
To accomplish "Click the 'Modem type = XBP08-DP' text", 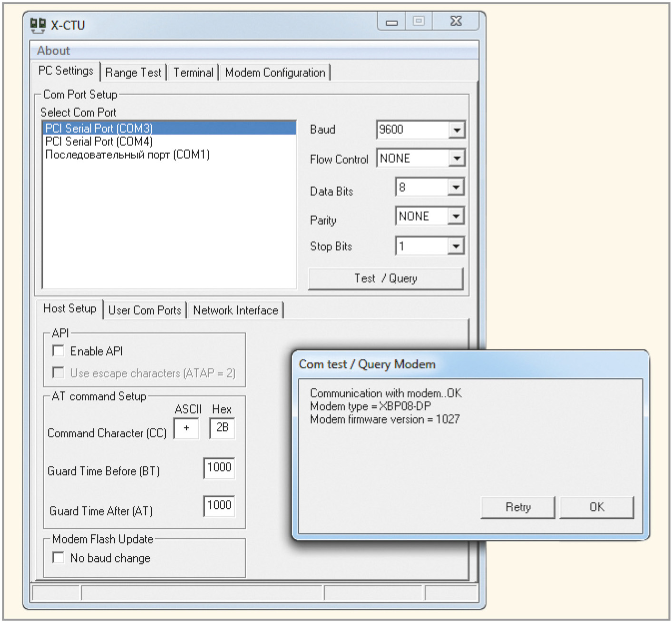I will (370, 406).
